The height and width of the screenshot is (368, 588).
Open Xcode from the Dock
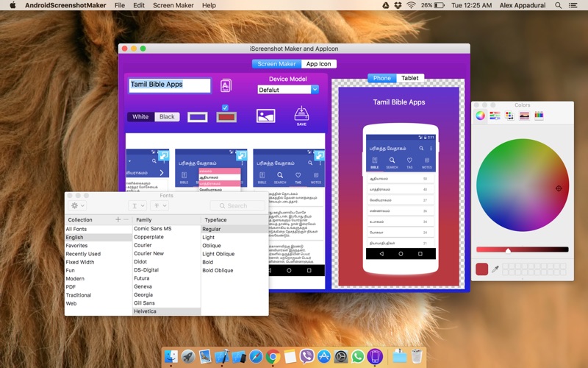(222, 356)
